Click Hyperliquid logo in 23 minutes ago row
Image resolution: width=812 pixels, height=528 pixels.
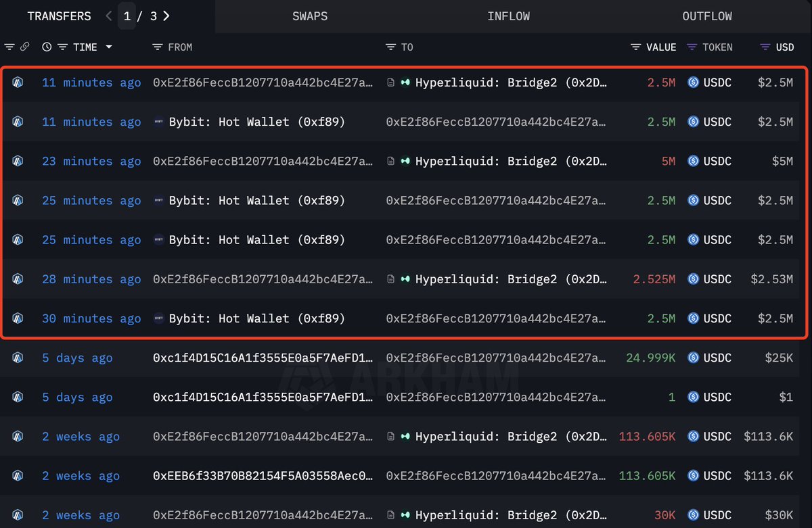(x=405, y=162)
